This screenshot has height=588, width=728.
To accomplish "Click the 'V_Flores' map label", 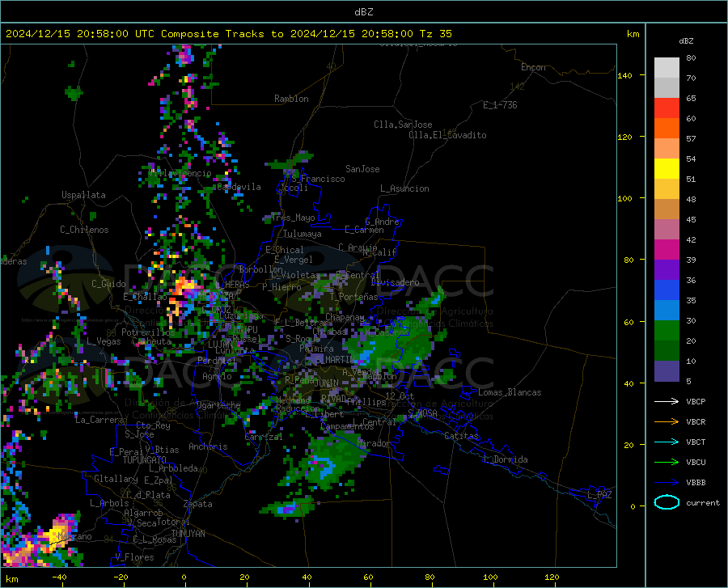I will [134, 557].
